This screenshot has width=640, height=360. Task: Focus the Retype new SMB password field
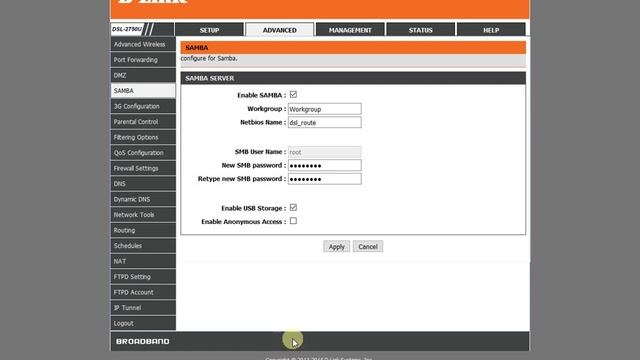pyautogui.click(x=324, y=179)
